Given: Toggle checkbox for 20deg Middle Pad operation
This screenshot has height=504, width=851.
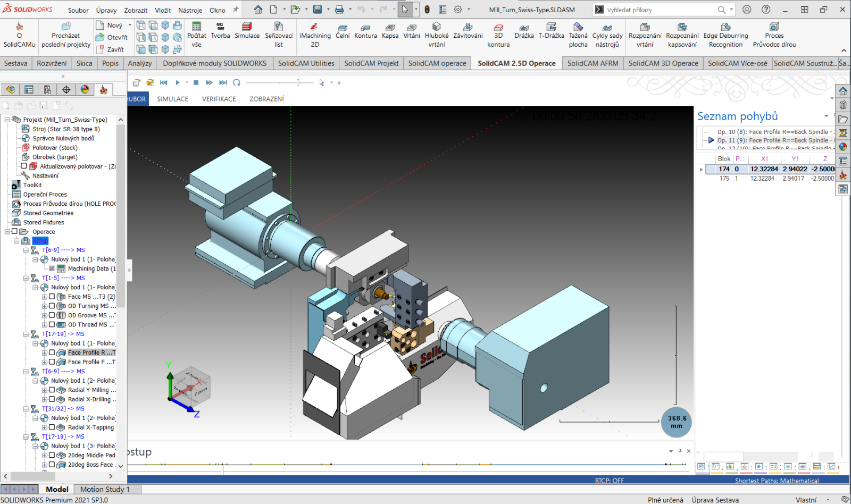Looking at the screenshot, I should [52, 455].
